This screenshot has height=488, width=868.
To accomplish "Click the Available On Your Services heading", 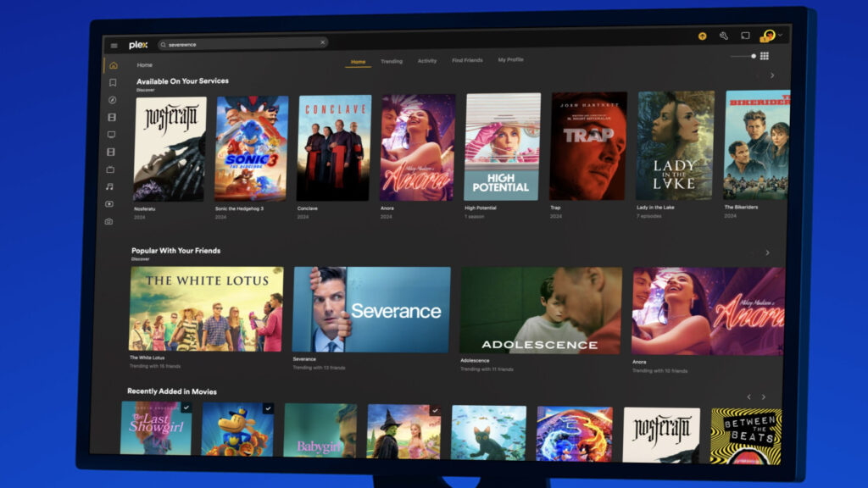I will pos(183,80).
